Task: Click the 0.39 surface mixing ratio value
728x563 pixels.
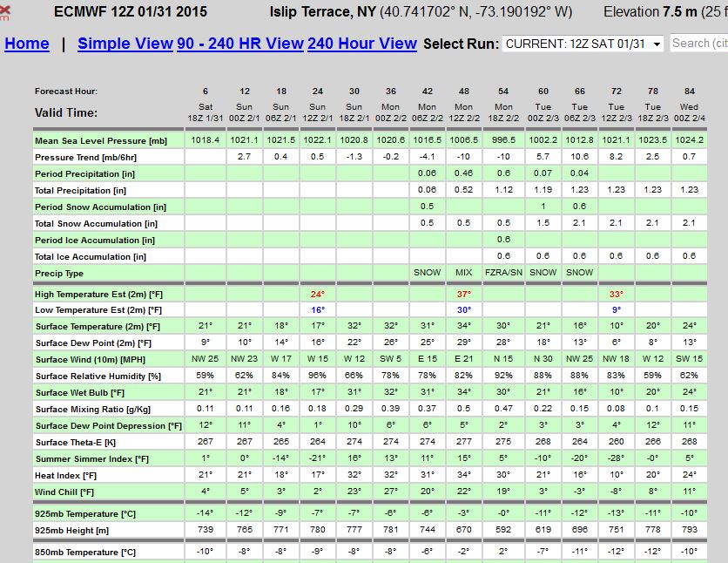Action: click(x=391, y=409)
